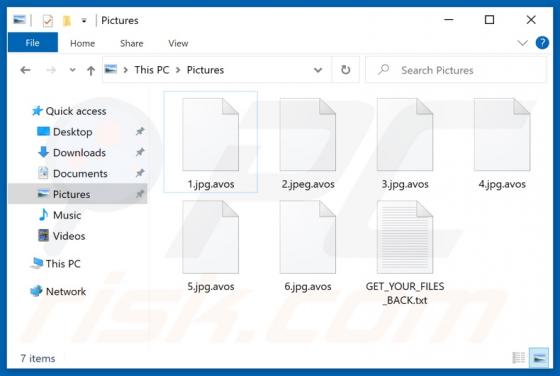
Task: Click the Search Pictures field
Action: [x=456, y=70]
